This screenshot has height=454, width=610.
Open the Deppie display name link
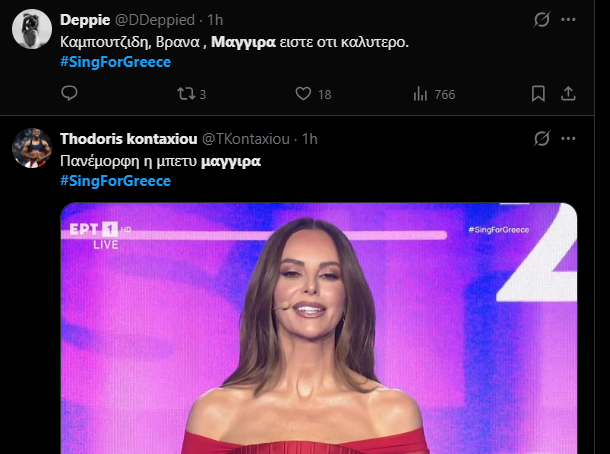click(85, 20)
